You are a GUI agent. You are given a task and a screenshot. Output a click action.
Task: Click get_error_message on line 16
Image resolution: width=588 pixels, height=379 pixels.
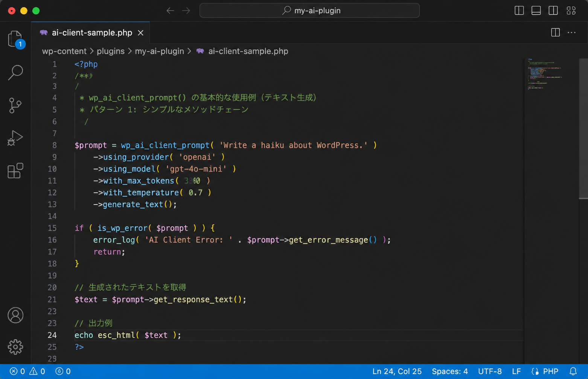point(328,240)
